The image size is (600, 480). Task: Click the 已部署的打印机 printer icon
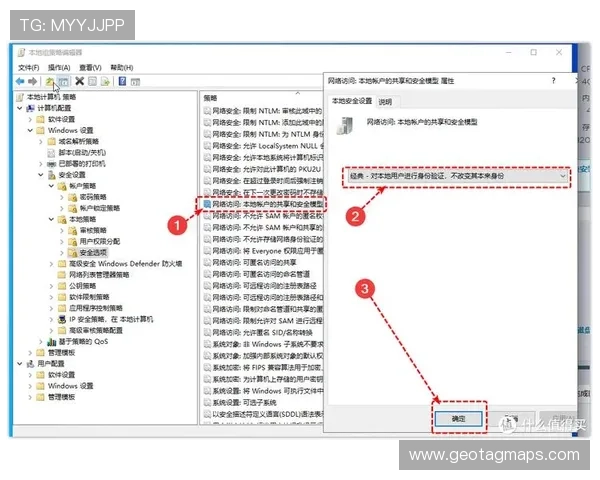(51, 164)
